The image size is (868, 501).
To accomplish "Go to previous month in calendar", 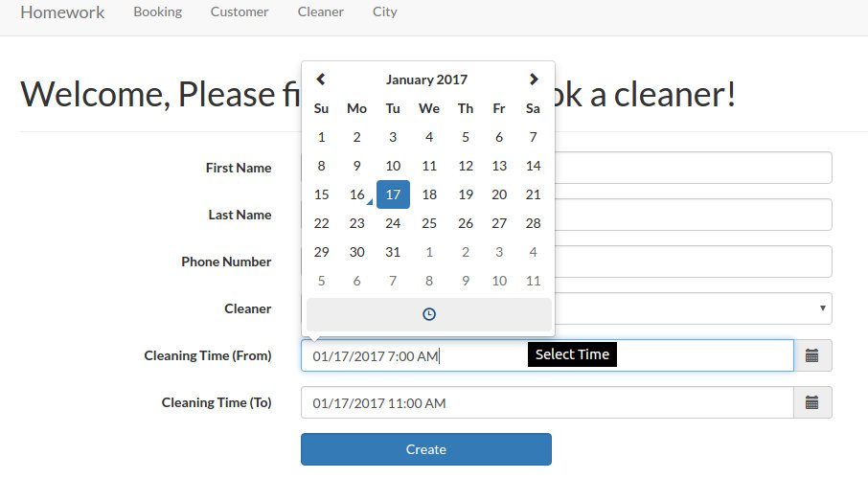I will tap(321, 80).
